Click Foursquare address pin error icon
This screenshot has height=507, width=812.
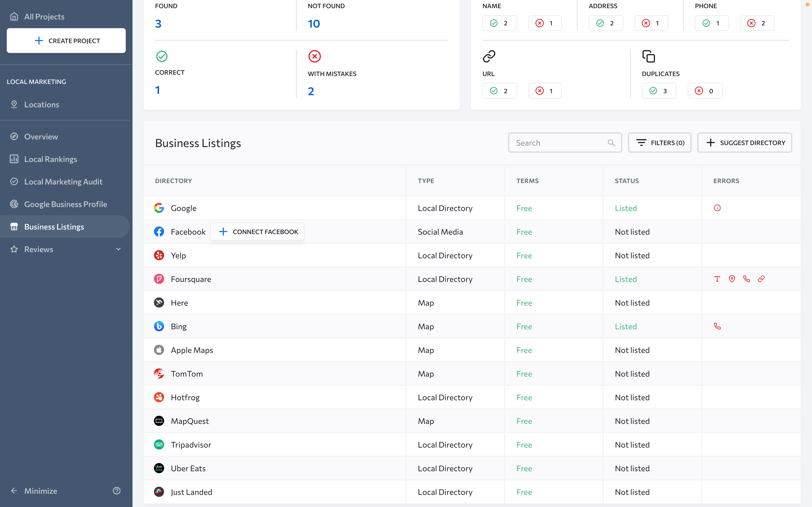click(732, 279)
